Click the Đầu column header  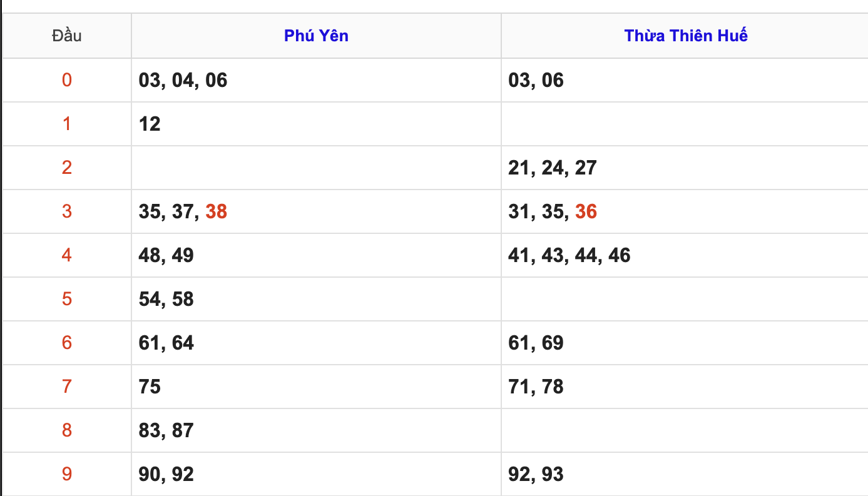[66, 36]
